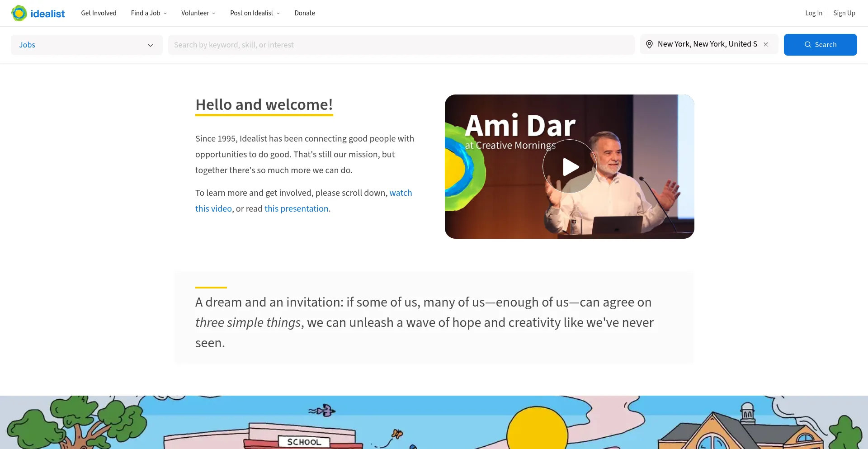This screenshot has height=449, width=868.
Task: Click the Sign Up link
Action: point(844,13)
